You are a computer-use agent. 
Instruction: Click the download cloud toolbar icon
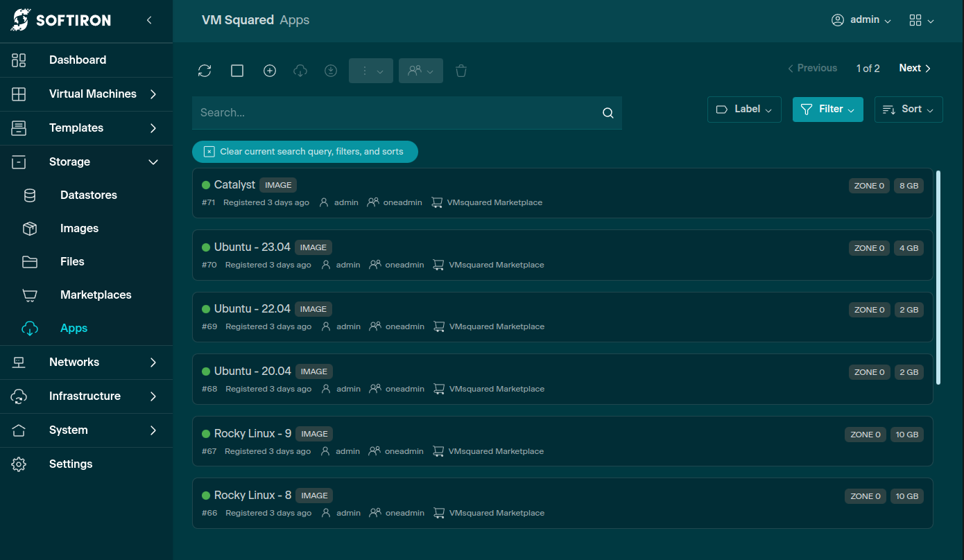coord(300,71)
